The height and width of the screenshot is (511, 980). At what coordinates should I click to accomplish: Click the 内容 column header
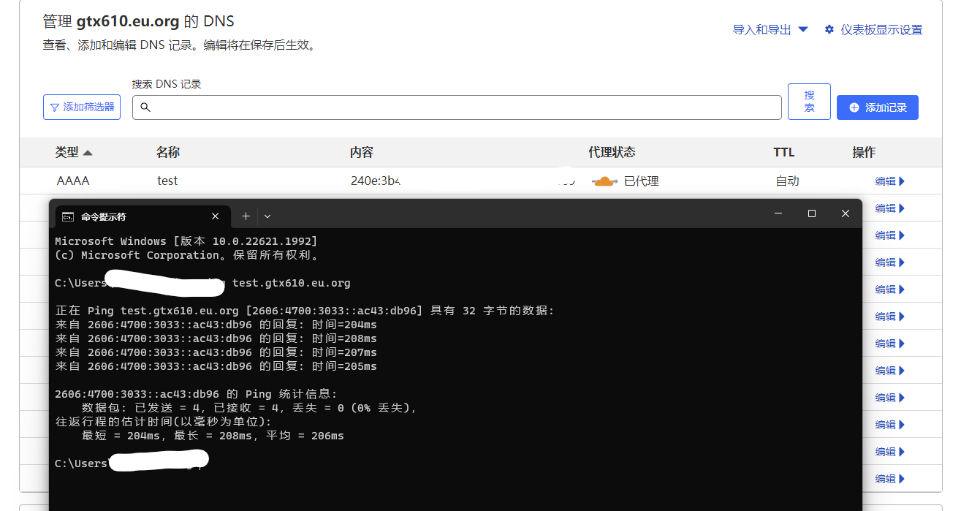(361, 152)
